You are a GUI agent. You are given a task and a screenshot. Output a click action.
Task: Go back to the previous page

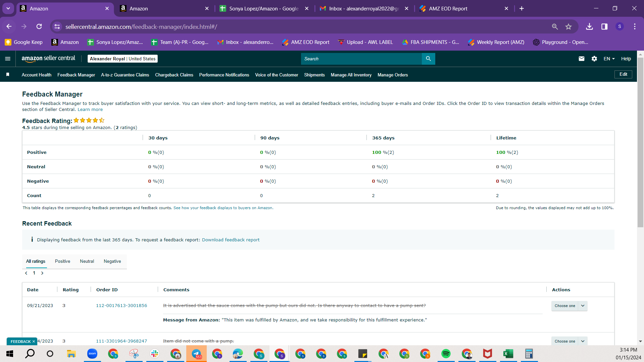point(9,26)
